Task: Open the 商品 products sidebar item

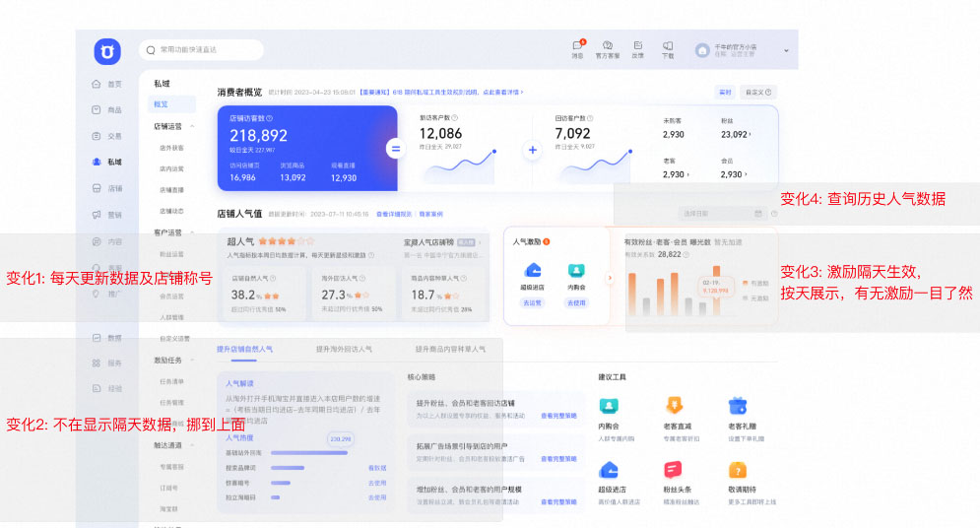Action: (x=106, y=110)
